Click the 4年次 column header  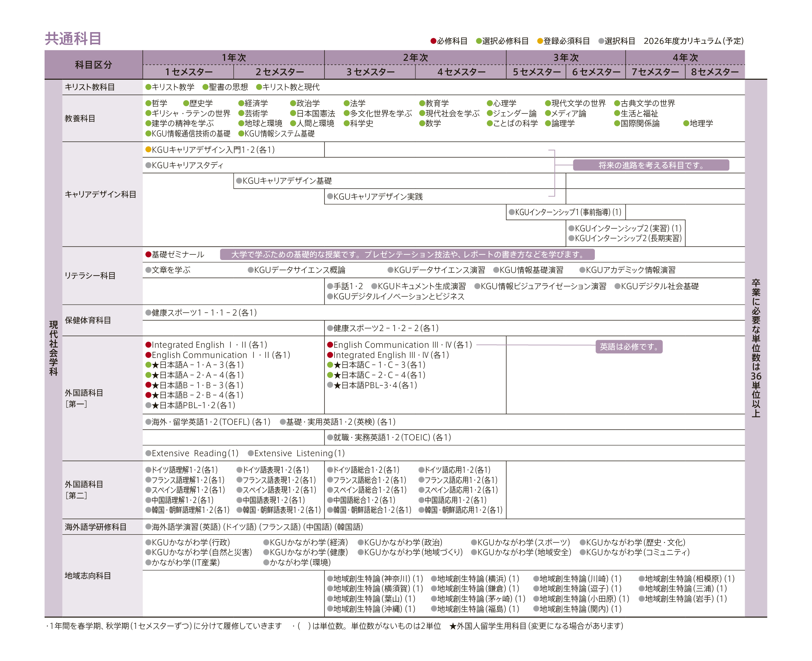click(685, 57)
